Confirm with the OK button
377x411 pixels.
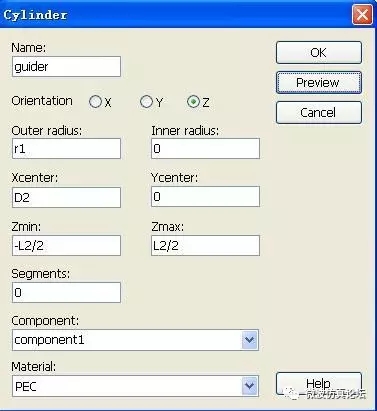click(x=319, y=52)
